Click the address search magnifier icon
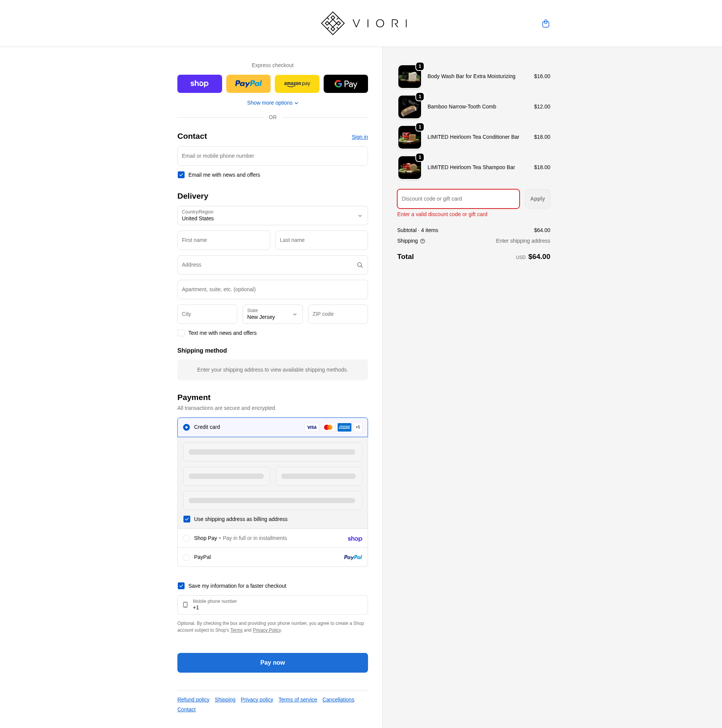The height and width of the screenshot is (728, 722). point(360,265)
